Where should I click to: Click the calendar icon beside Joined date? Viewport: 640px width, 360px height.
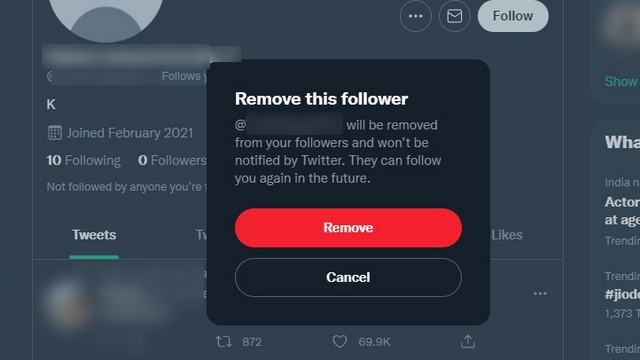pos(55,133)
